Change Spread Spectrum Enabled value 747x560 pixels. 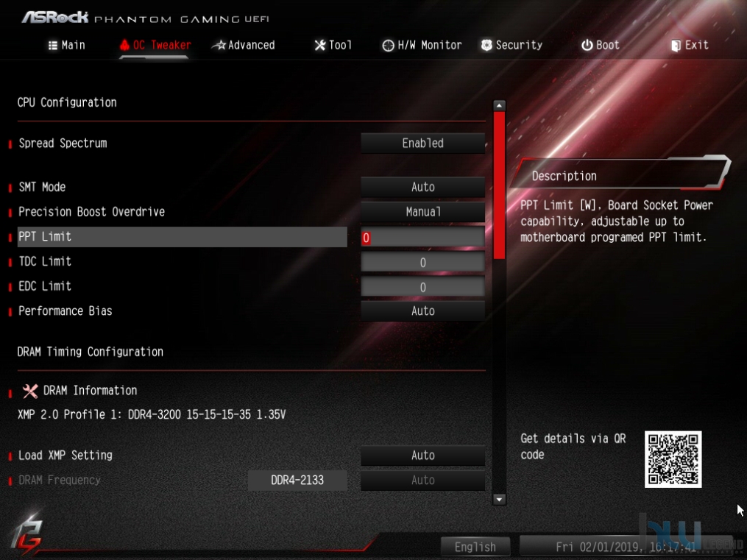(422, 143)
